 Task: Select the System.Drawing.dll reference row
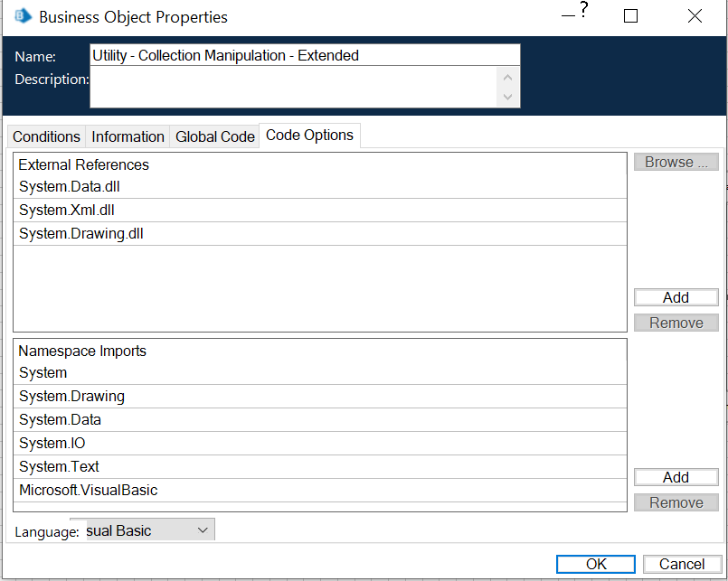coord(320,233)
